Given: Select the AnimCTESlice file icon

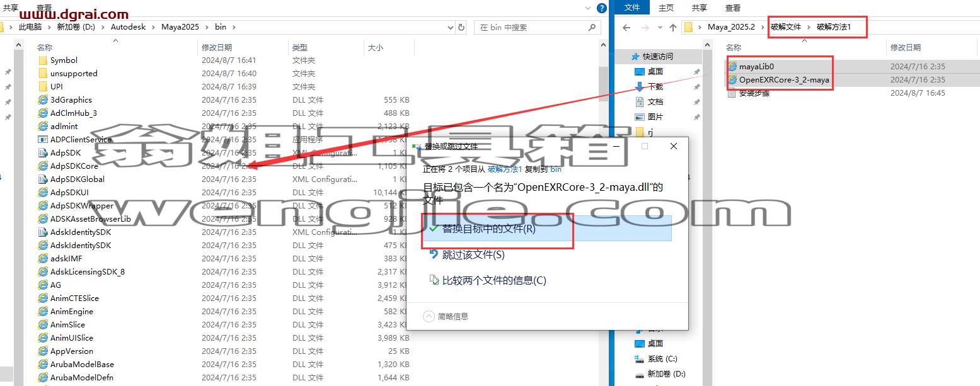Looking at the screenshot, I should (x=43, y=298).
